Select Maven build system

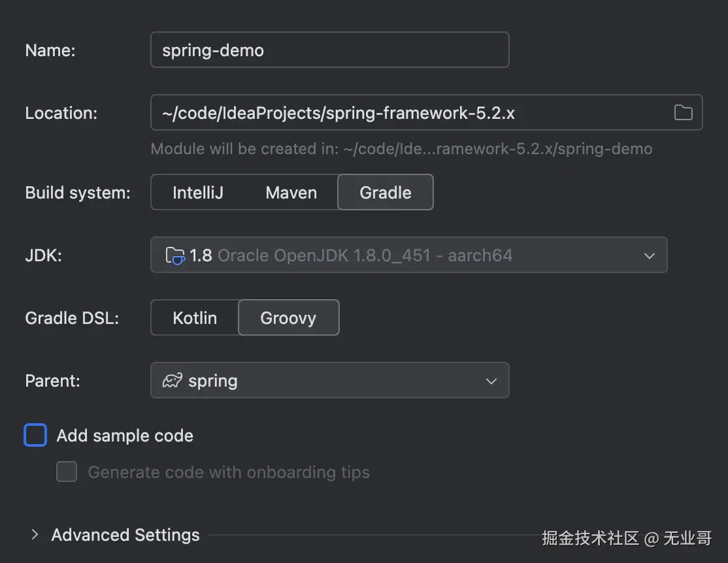[291, 193]
